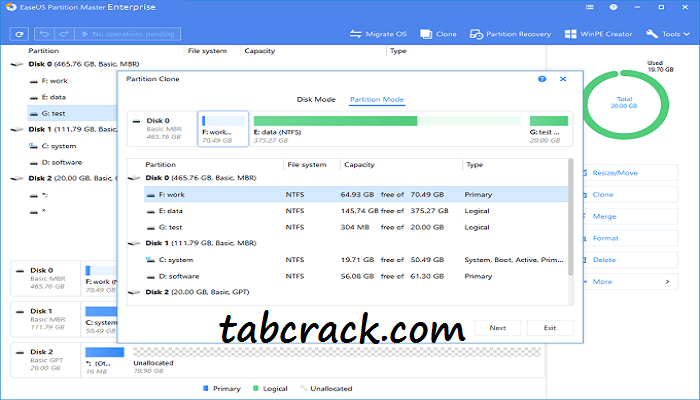Click the Next button
The height and width of the screenshot is (400, 700).
[x=497, y=328]
